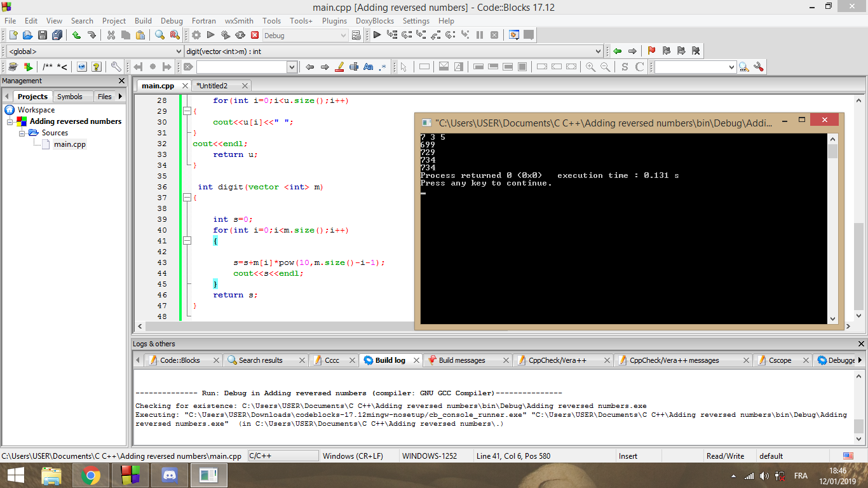Click the console window vertical scrollbar
Viewport: 868px width, 488px height.
833,229
